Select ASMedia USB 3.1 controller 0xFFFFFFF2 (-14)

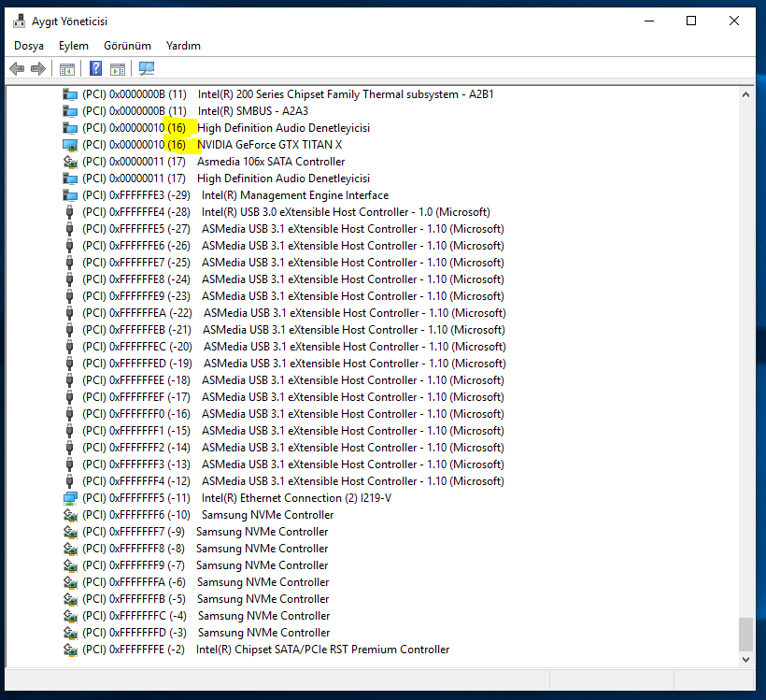point(293,448)
